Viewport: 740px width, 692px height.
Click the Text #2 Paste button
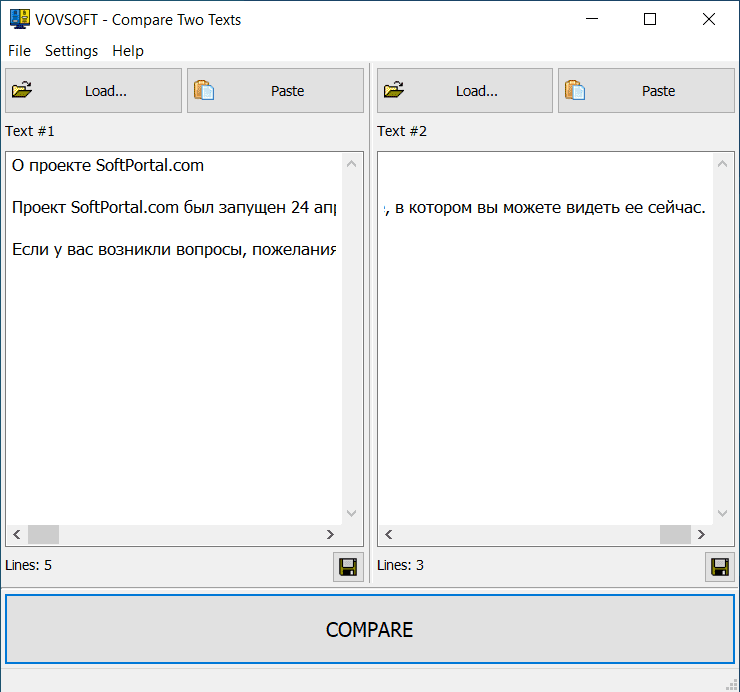click(646, 91)
